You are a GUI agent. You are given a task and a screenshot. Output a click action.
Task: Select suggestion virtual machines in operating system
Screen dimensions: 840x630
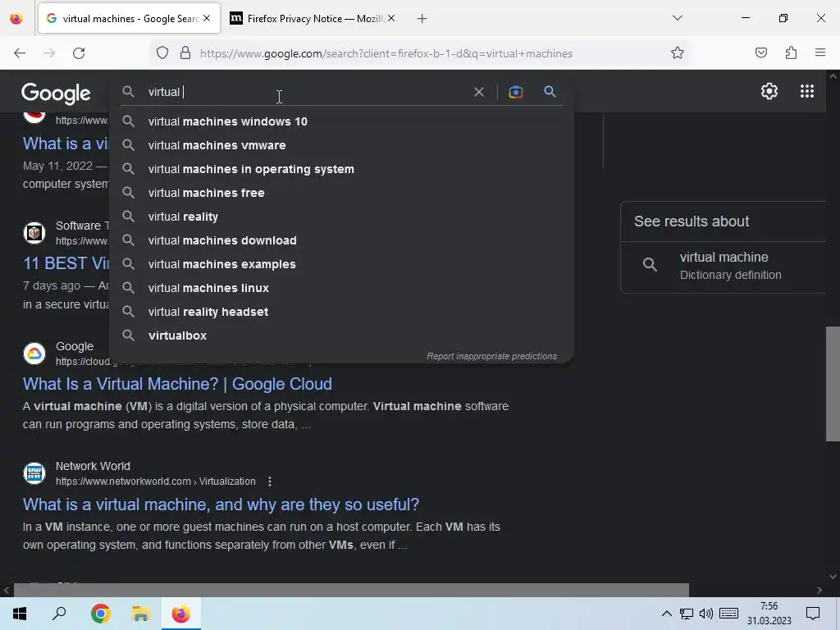pos(341,169)
